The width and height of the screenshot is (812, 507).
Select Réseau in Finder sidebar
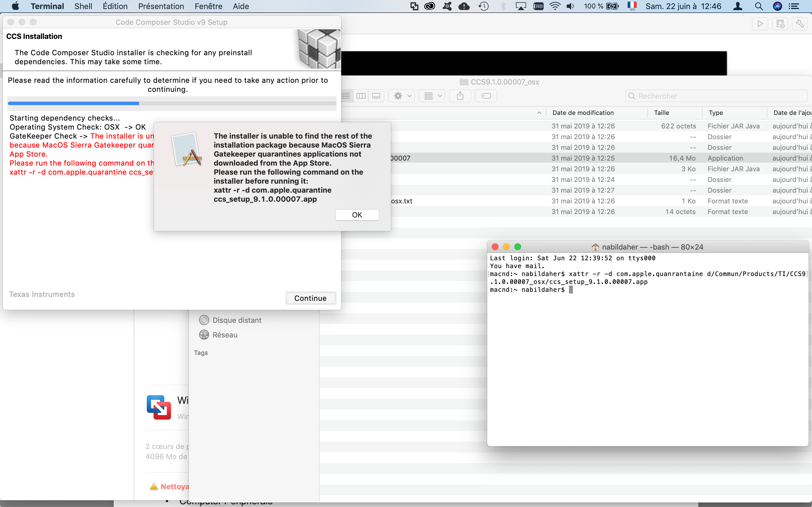[x=224, y=335]
